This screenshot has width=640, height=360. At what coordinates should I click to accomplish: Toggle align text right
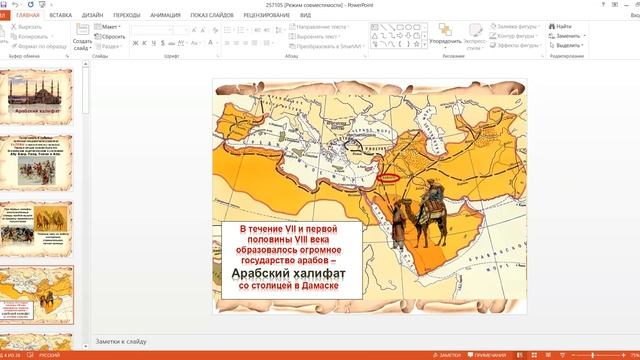(245, 43)
